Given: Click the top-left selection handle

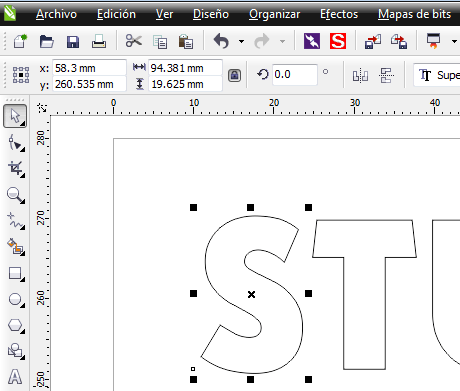Looking at the screenshot, I should tap(193, 208).
